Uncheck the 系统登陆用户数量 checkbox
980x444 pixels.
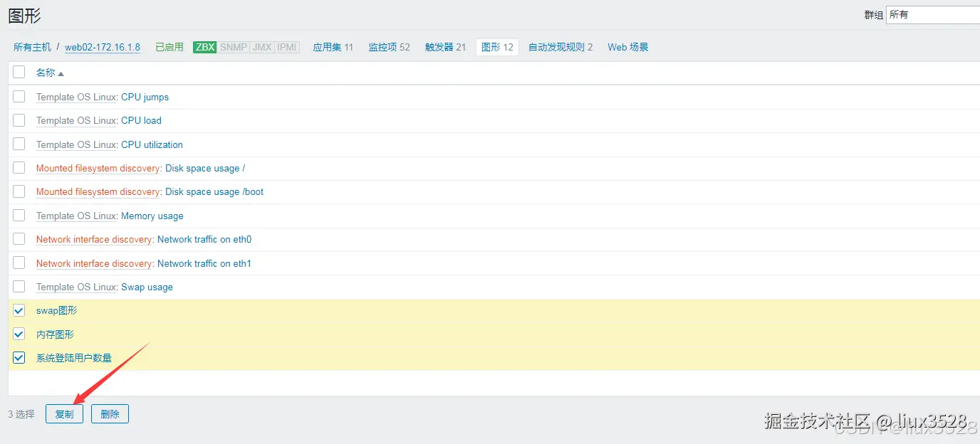coord(19,357)
